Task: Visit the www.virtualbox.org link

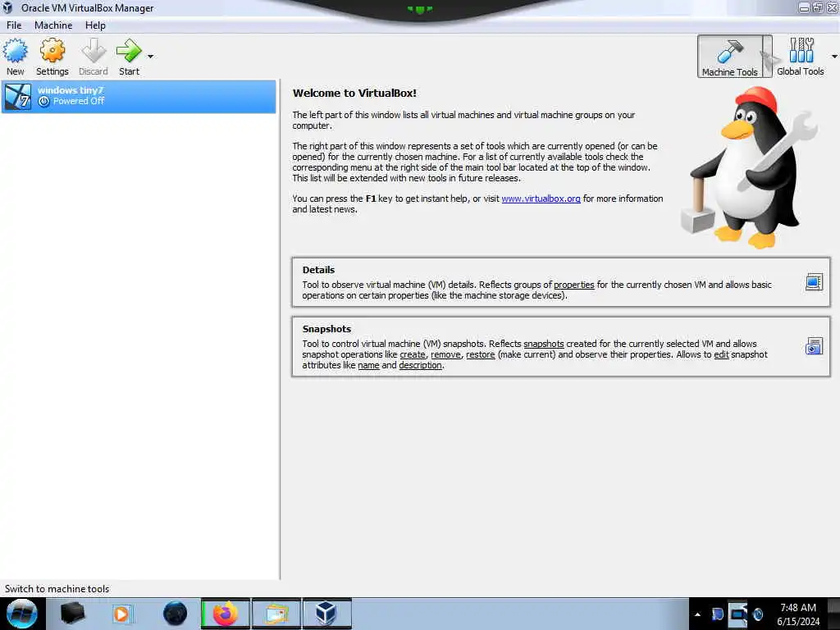Action: [541, 199]
